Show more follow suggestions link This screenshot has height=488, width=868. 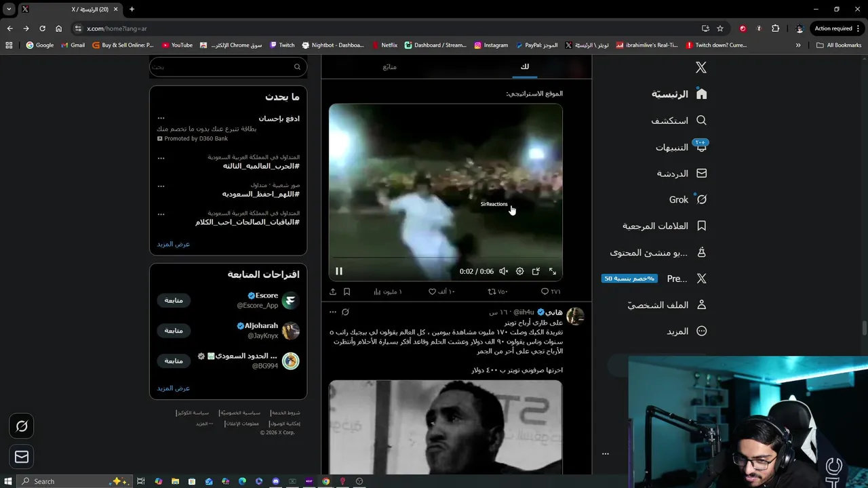[174, 388]
